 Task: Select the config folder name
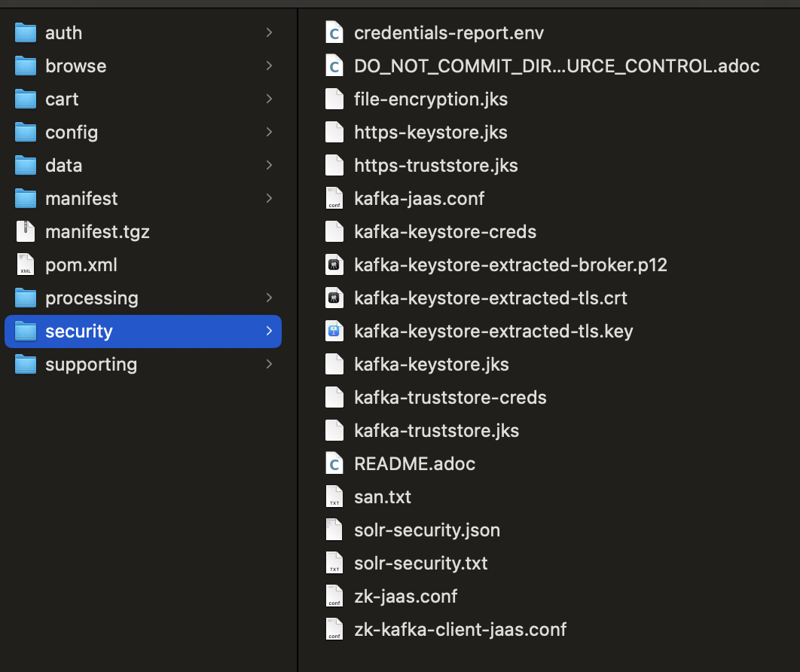pos(72,133)
